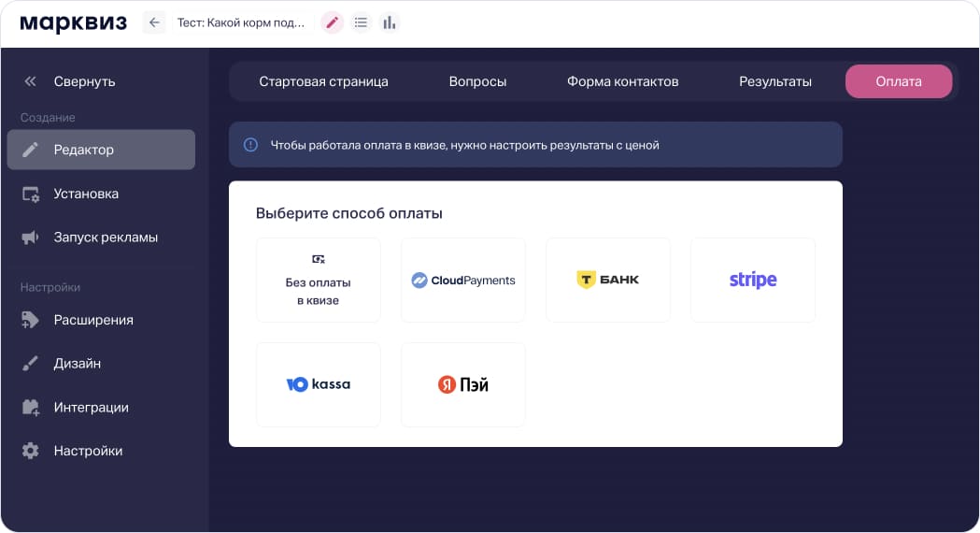Collapse the sidebar with the double-chevron icon
The height and width of the screenshot is (533, 980).
click(30, 81)
